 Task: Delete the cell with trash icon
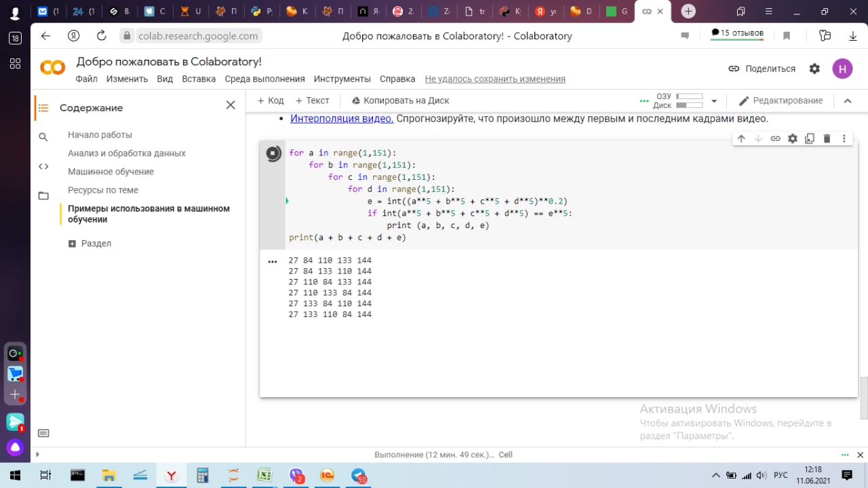pyautogui.click(x=827, y=138)
